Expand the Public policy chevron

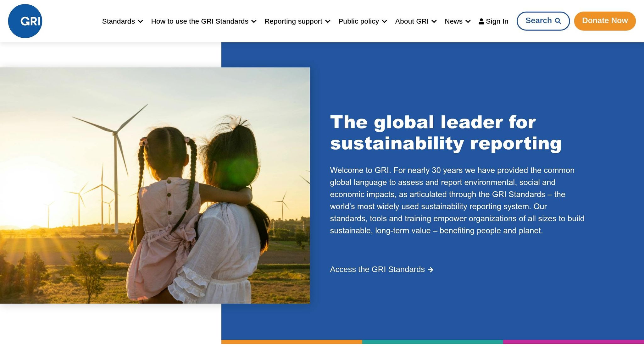(385, 21)
